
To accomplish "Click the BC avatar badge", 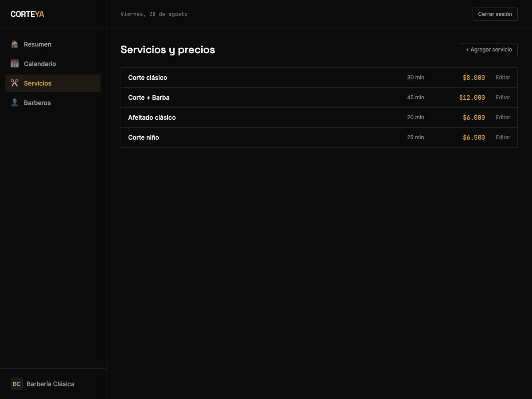I will point(17,384).
